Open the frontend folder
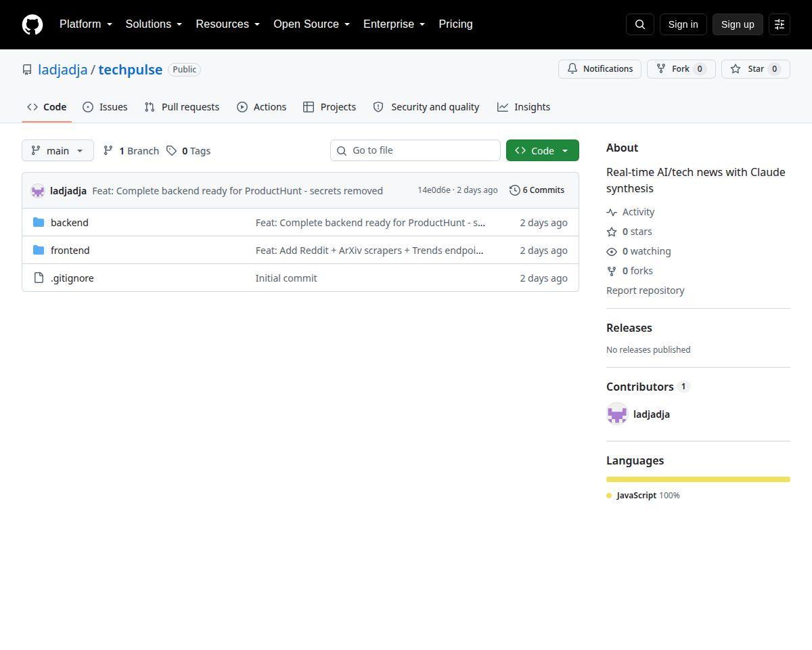The image size is (812, 650). point(70,251)
